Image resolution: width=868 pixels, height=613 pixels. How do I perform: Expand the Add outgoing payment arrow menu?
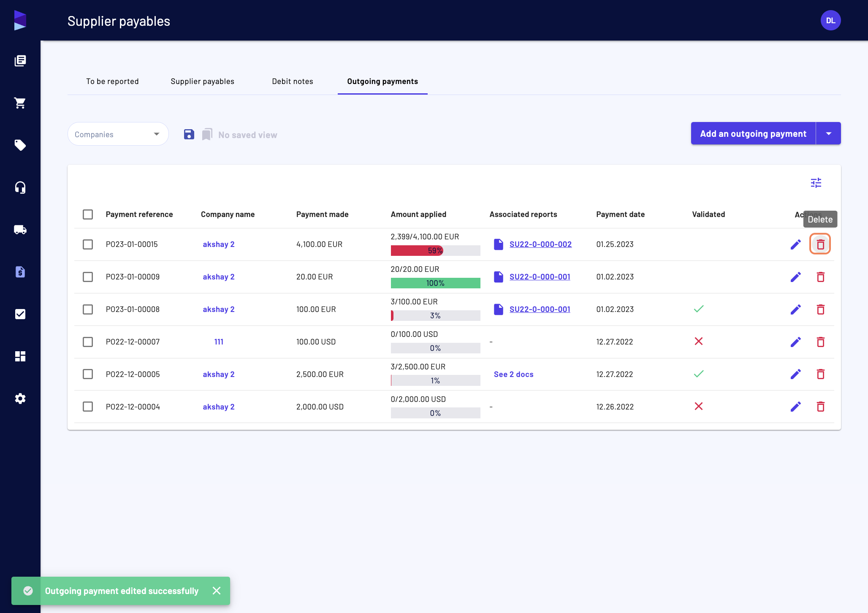(828, 133)
